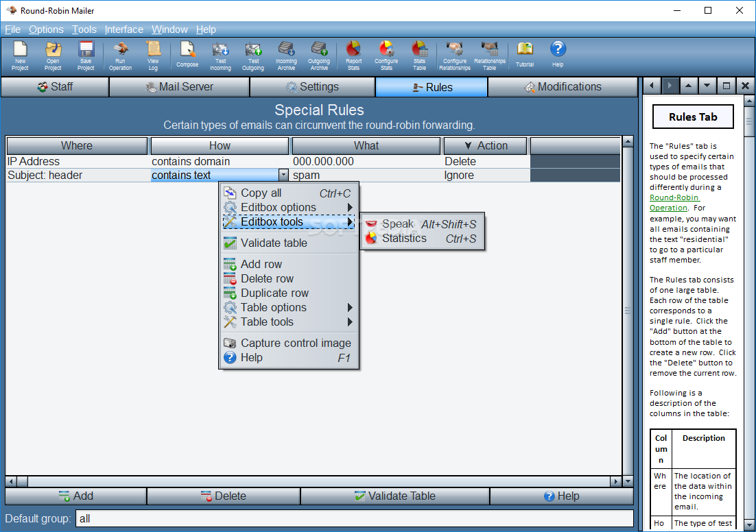Maximize the help panel
Image resolution: width=756 pixels, height=532 pixels.
726,86
